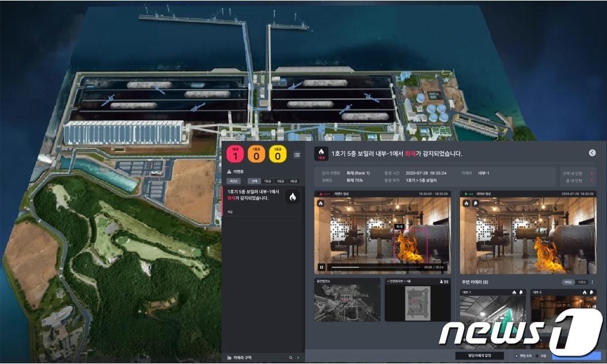This screenshot has width=607, height=364.
Task: Pause the event video playback
Action: pos(321,268)
